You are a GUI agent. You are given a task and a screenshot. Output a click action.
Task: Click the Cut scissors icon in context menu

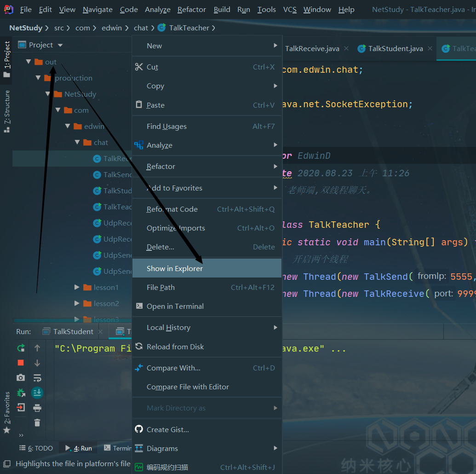coord(139,67)
